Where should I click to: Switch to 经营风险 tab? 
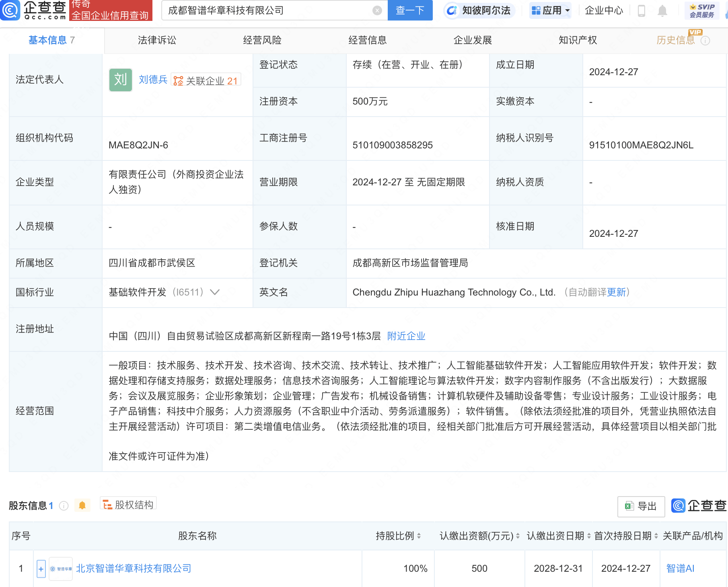coord(262,40)
